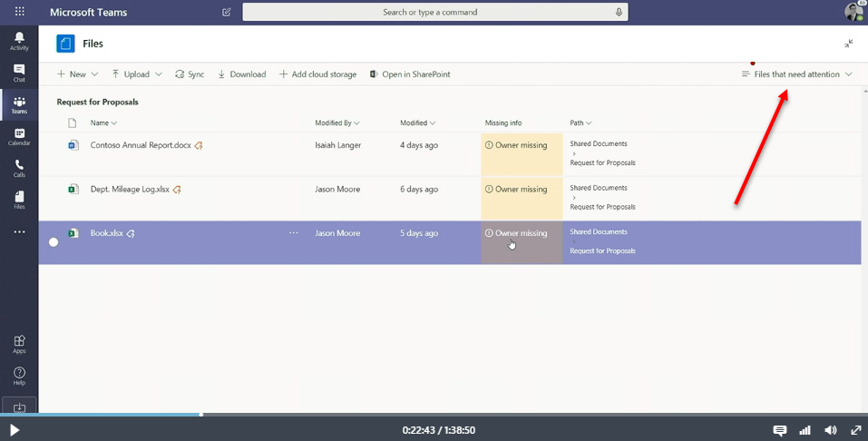This screenshot has height=441, width=868.
Task: Click Sync in the toolbar
Action: click(190, 74)
